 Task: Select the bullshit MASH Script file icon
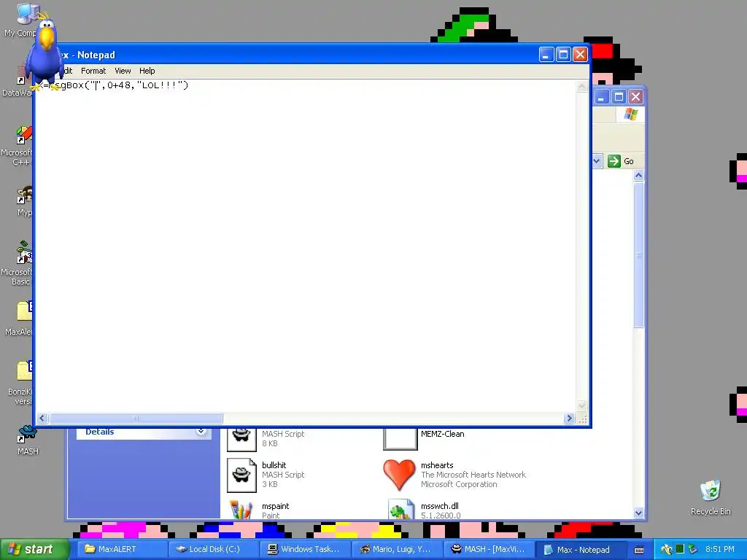click(241, 475)
